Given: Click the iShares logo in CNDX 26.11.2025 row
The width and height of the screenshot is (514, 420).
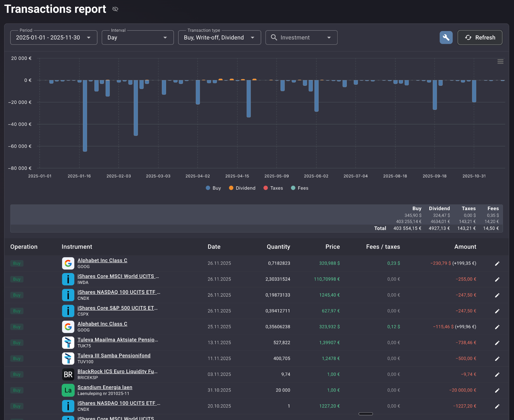Looking at the screenshot, I should [x=68, y=295].
